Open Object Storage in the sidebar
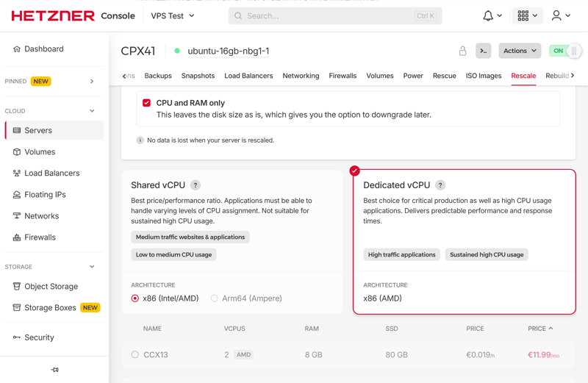 51,286
